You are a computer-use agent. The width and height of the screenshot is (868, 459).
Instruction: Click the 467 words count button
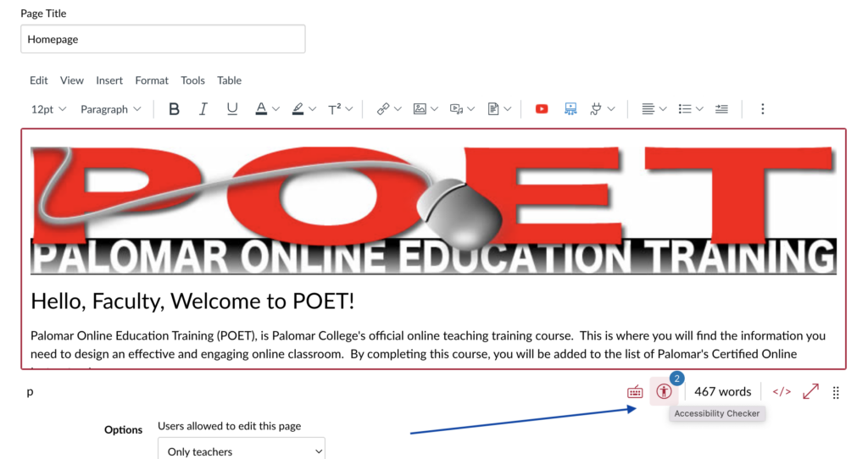[722, 391]
